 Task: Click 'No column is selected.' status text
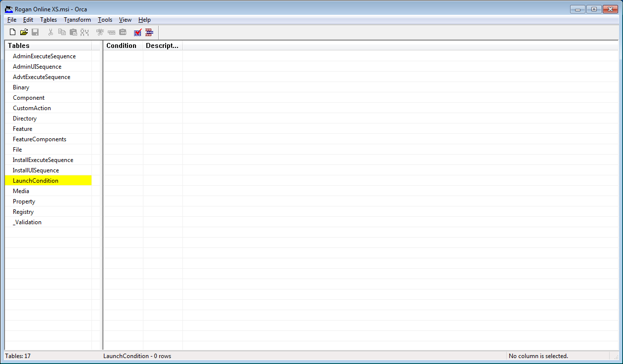coord(538,356)
